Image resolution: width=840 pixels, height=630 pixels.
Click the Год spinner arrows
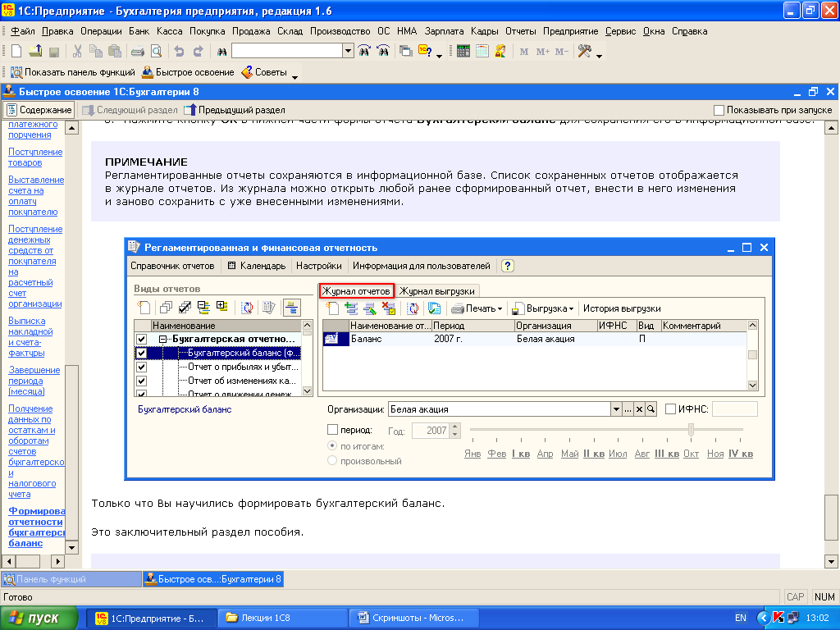coord(455,430)
